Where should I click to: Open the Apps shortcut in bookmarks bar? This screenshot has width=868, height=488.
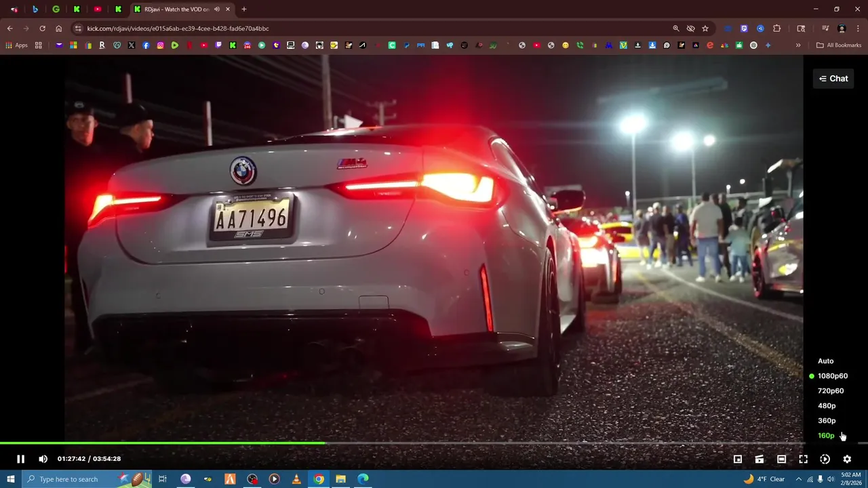tap(16, 45)
